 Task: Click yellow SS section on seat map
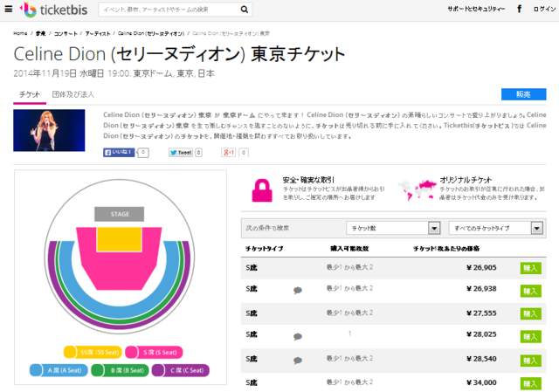point(120,239)
